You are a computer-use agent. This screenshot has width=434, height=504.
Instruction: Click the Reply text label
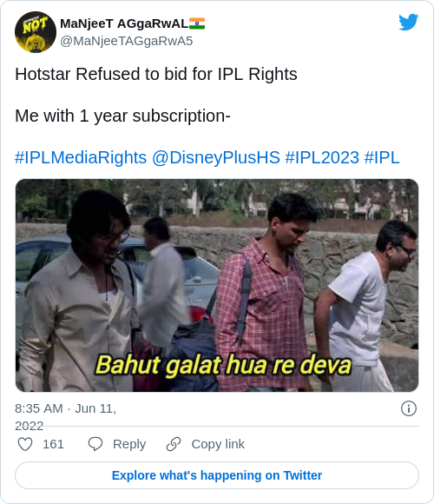point(129,444)
